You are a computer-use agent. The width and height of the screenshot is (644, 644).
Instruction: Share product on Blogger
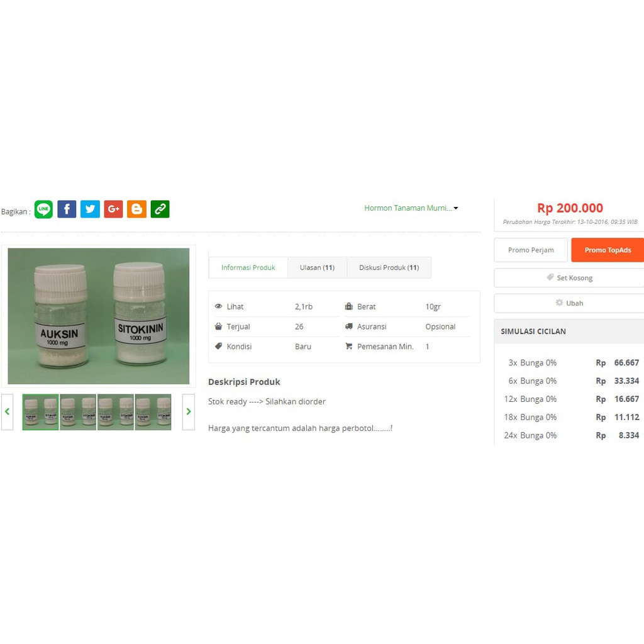tap(136, 209)
